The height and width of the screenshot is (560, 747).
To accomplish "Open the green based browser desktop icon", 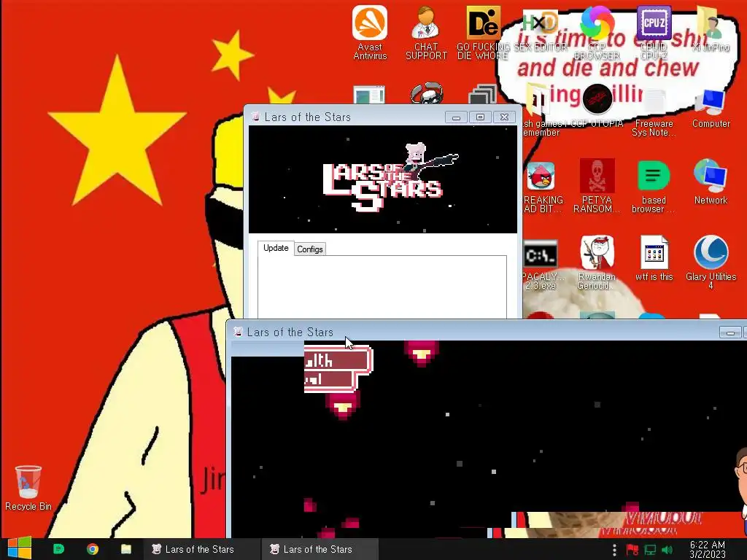I will [x=654, y=186].
